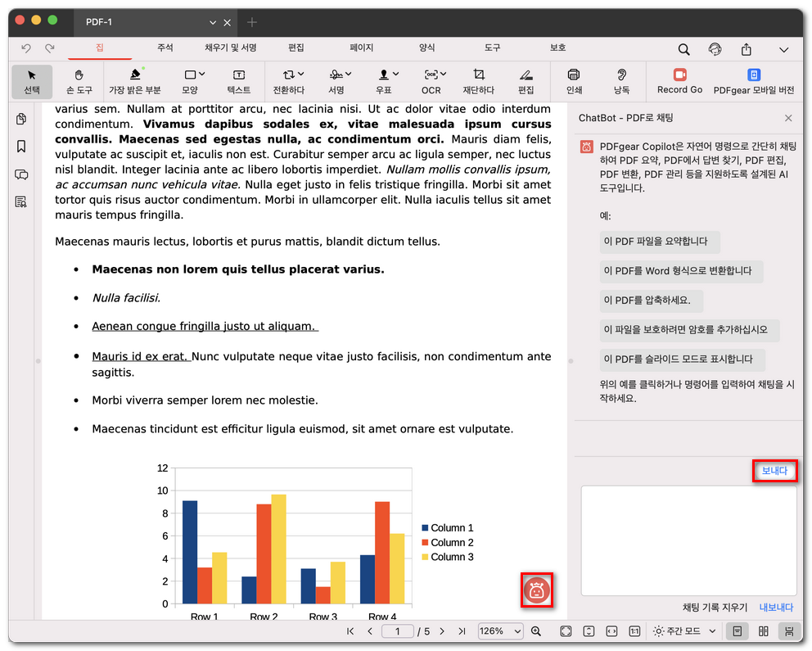Image resolution: width=812 pixels, height=651 pixels.
Task: Click 이 PDF를 Word 형식으로 변환합니다
Action: (x=682, y=271)
